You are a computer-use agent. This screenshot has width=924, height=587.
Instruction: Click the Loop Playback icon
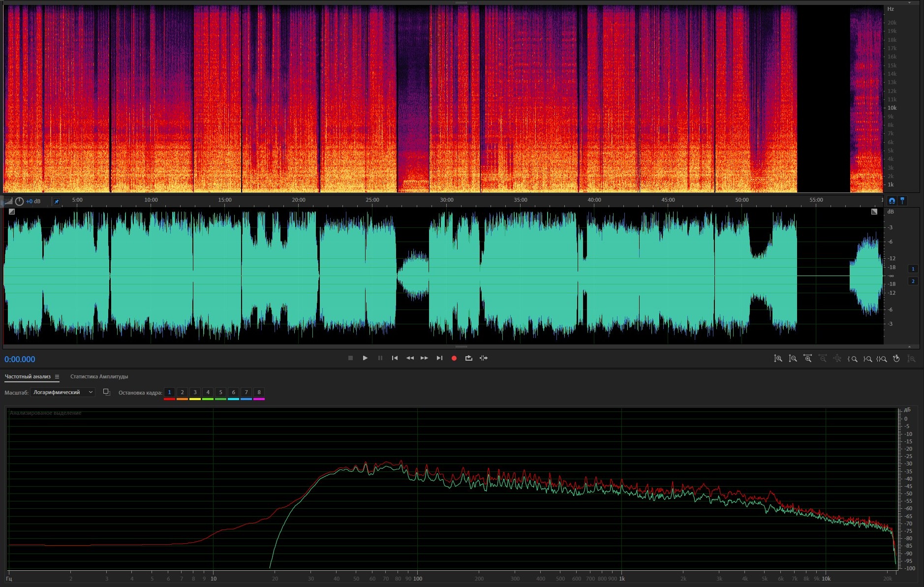468,358
